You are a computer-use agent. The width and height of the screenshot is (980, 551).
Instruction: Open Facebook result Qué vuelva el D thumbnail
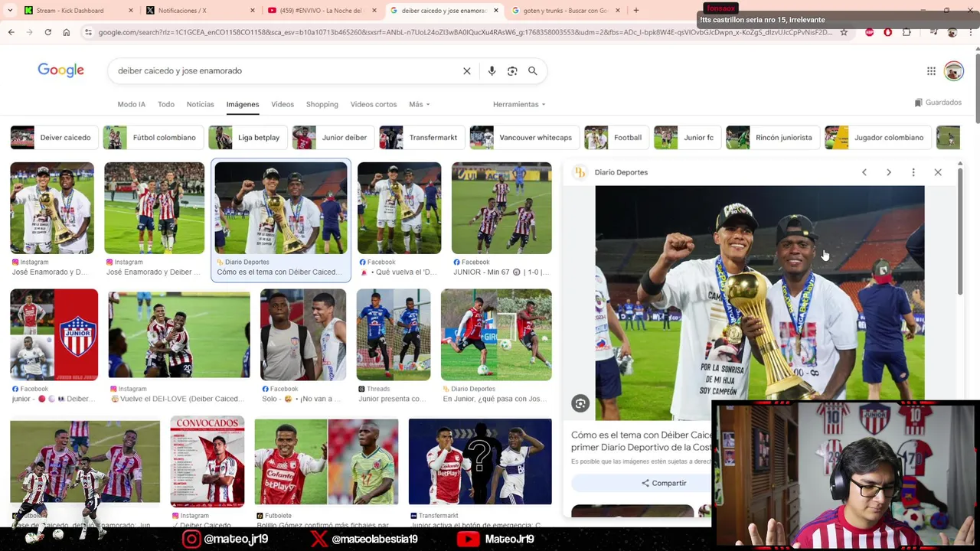399,208
